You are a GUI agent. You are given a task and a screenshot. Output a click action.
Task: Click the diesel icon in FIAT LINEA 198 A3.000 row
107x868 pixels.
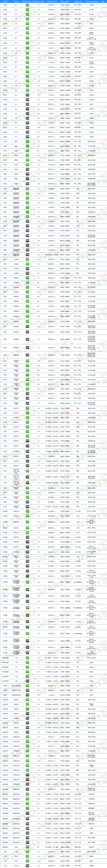tap(28, 274)
